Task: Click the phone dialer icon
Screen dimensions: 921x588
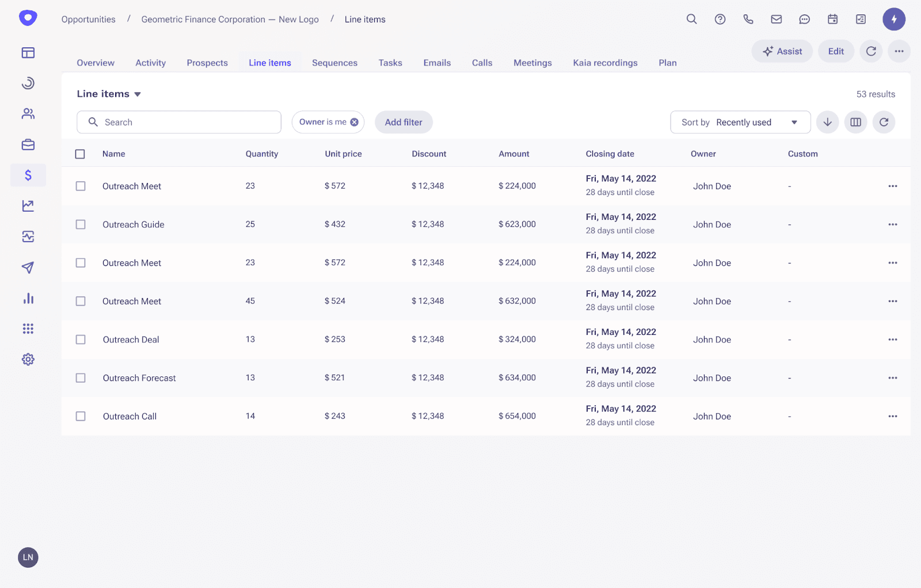Action: [x=748, y=19]
